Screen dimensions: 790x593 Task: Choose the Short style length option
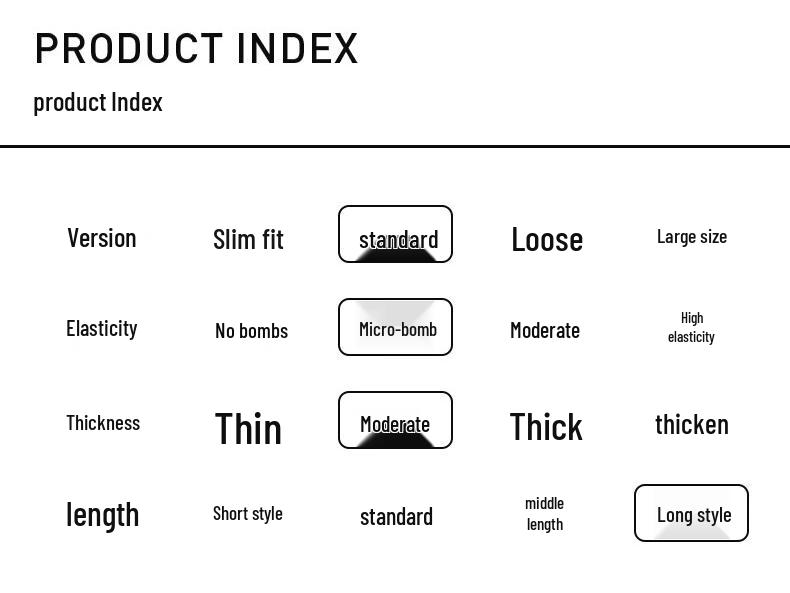248,514
